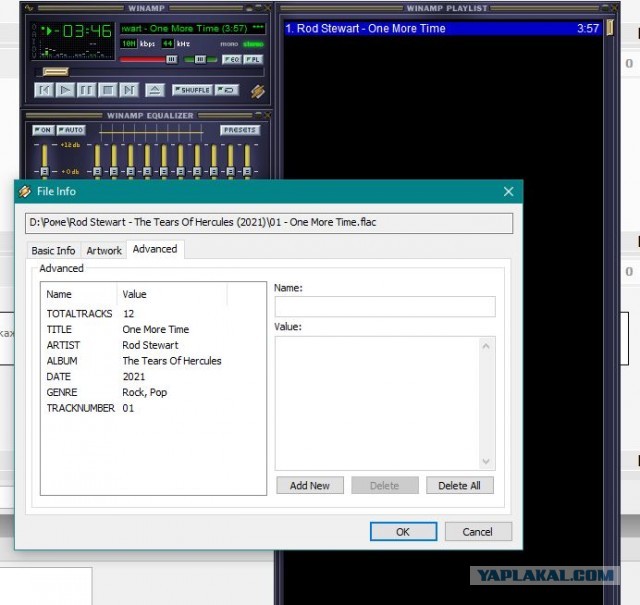This screenshot has width=640, height=605.
Task: Click the Value text area
Action: pos(378,403)
